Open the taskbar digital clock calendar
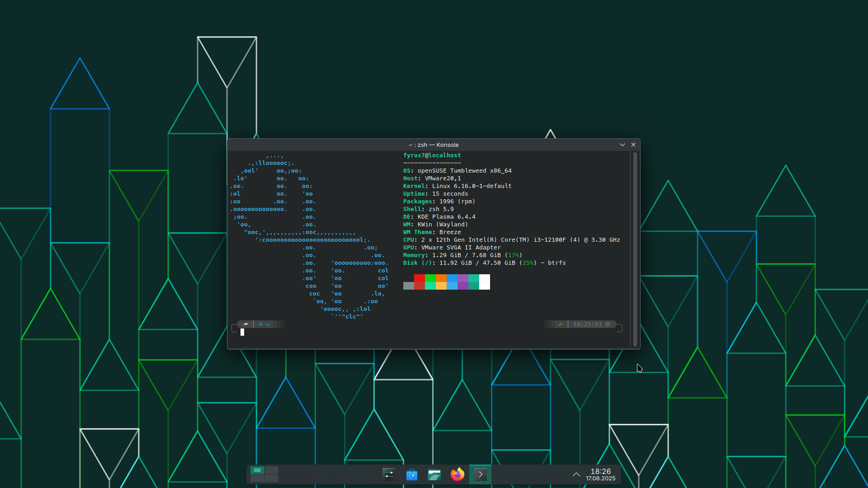This screenshot has height=488, width=868. click(x=601, y=474)
